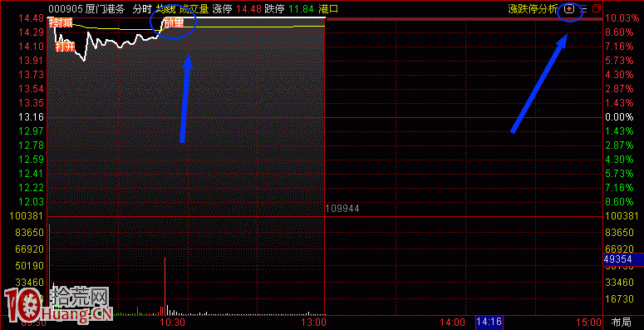Click the 跌停 limit-down label
This screenshot has width=644, height=330.
273,8
